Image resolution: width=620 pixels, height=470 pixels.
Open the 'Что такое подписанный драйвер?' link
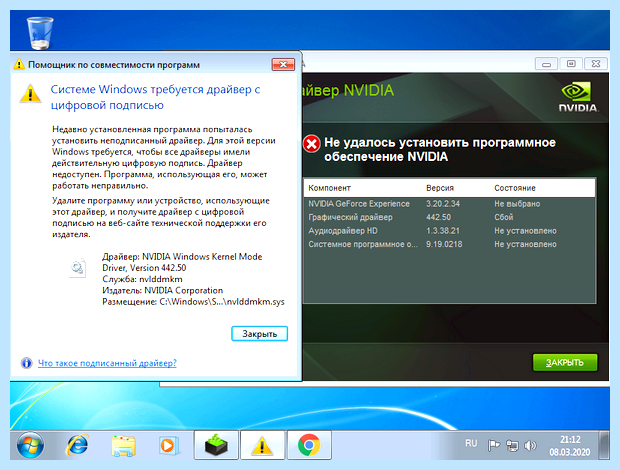107,363
